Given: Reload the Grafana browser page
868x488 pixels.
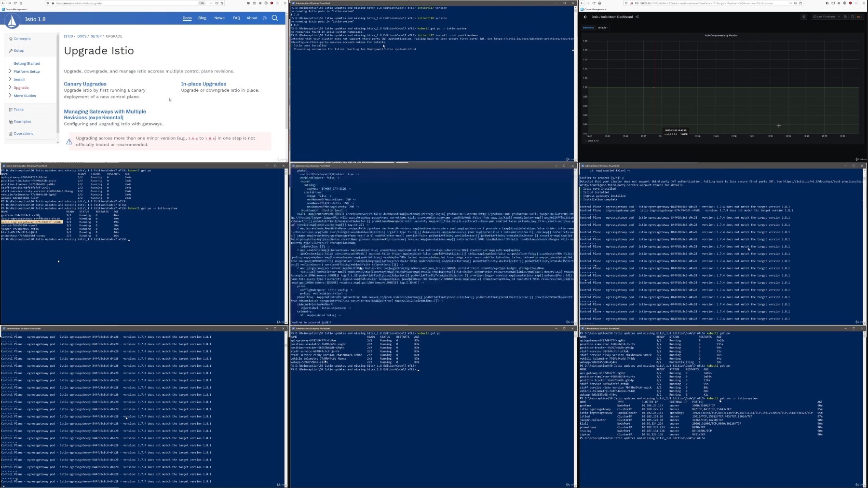Looking at the screenshot, I should point(594,3).
